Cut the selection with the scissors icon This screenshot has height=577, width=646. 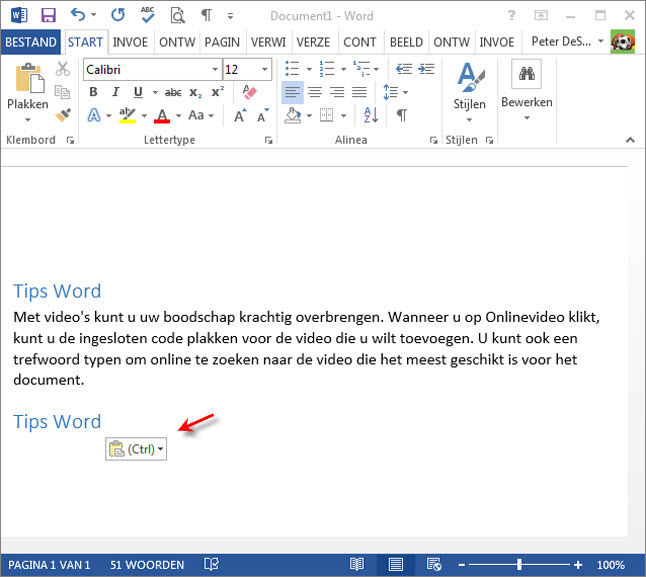pos(63,69)
